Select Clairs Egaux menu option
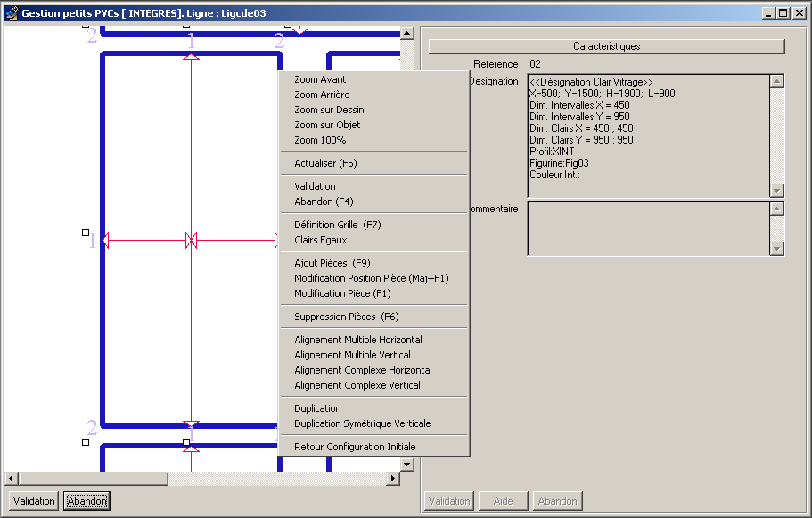The height and width of the screenshot is (518, 812). (x=320, y=240)
